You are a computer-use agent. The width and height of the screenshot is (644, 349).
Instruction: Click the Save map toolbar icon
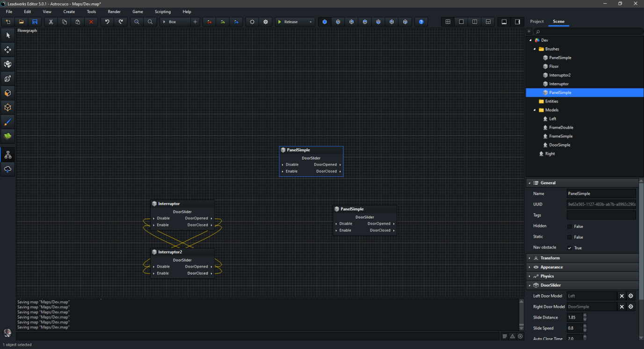click(x=35, y=22)
